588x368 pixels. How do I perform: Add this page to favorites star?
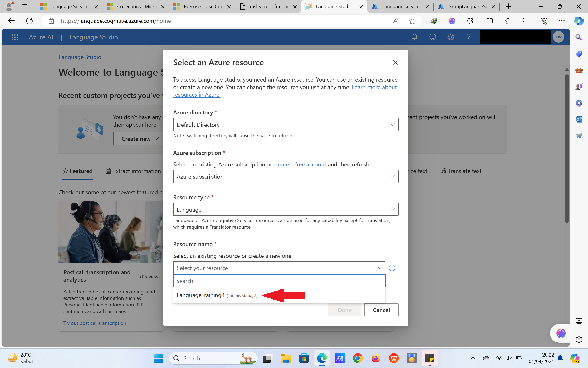tap(412, 21)
